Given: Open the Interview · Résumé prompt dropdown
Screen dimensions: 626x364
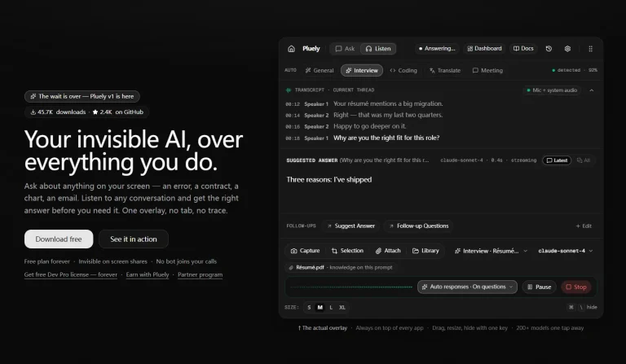Looking at the screenshot, I should click(x=491, y=251).
